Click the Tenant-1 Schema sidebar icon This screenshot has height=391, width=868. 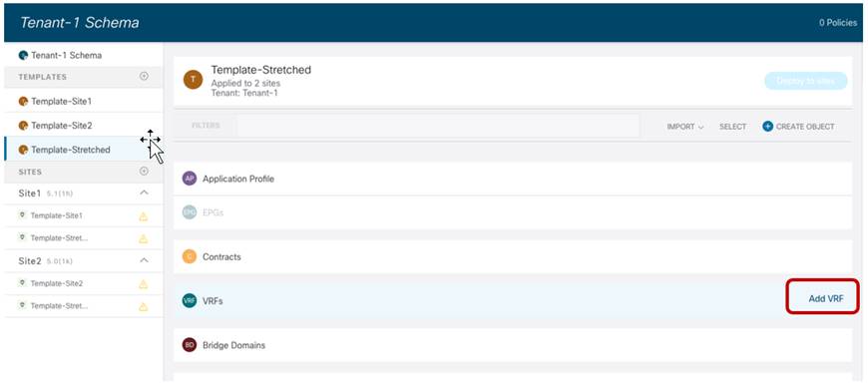tap(23, 55)
